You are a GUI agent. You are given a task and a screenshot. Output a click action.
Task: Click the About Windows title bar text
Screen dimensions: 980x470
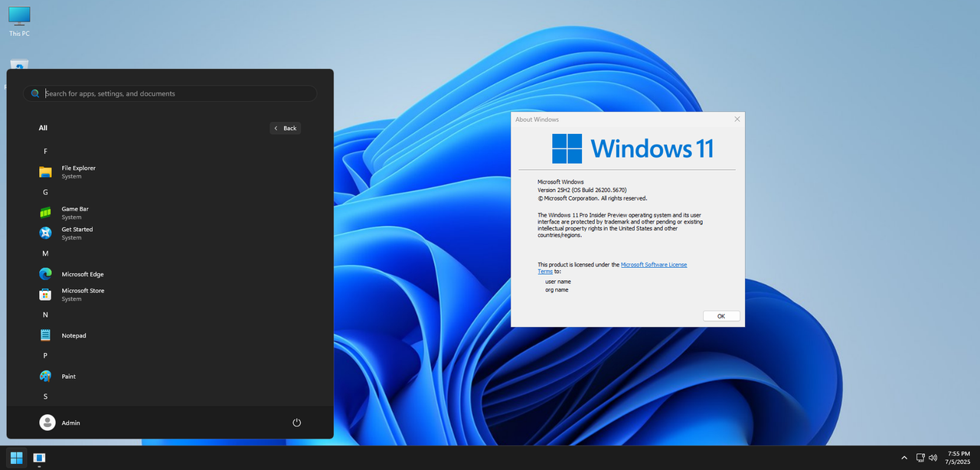click(x=537, y=119)
